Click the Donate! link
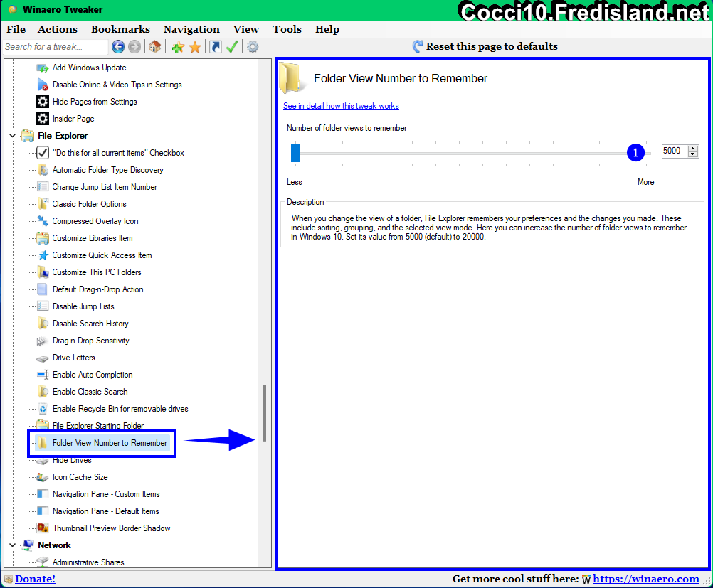 (x=35, y=579)
